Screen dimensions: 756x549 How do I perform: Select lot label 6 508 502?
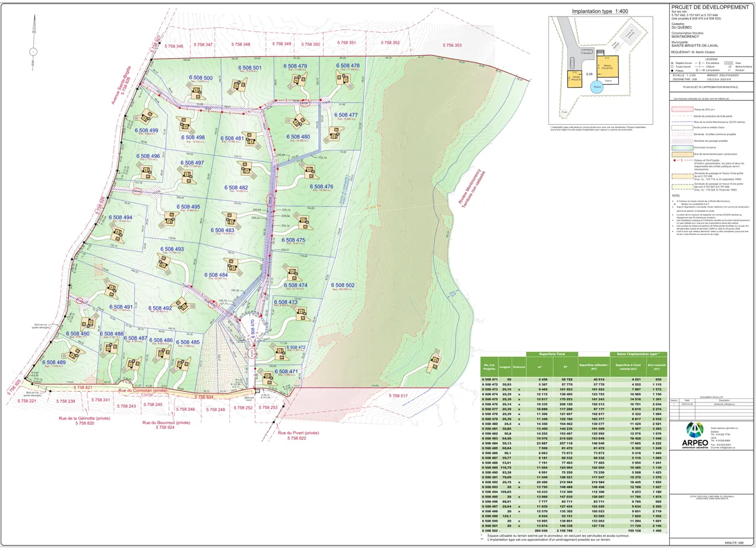(344, 285)
